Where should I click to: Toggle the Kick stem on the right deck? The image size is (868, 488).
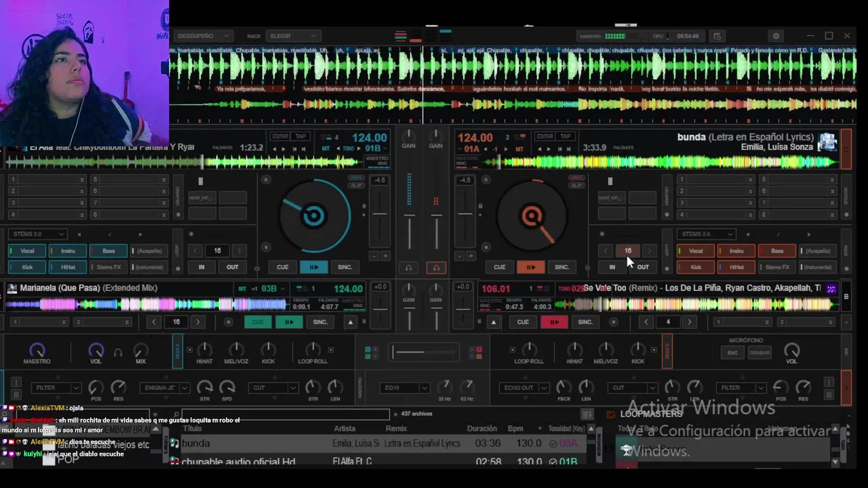[696, 267]
